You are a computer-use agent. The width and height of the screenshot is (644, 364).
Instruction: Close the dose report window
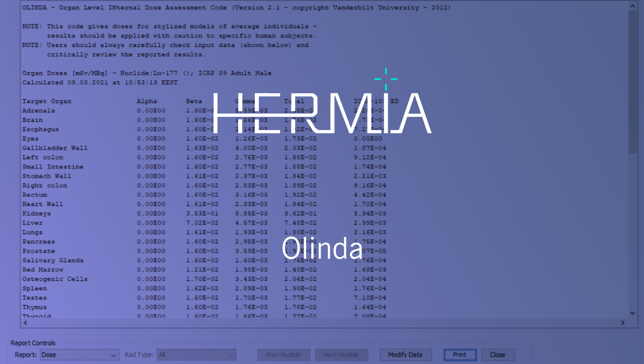click(497, 355)
